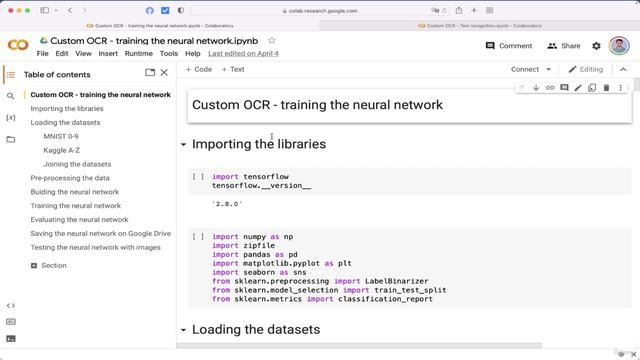Copy link to cell icon
This screenshot has width=640, height=360.
pyautogui.click(x=550, y=87)
